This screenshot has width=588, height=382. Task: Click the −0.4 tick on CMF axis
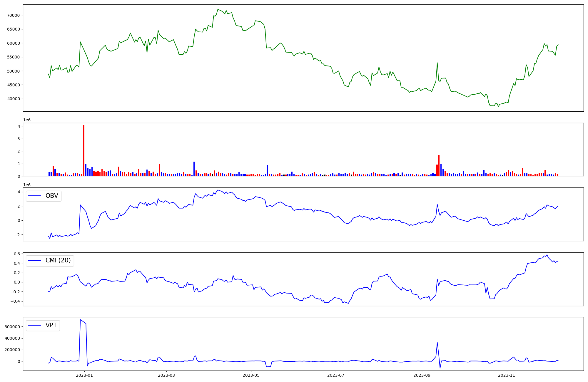pos(15,301)
